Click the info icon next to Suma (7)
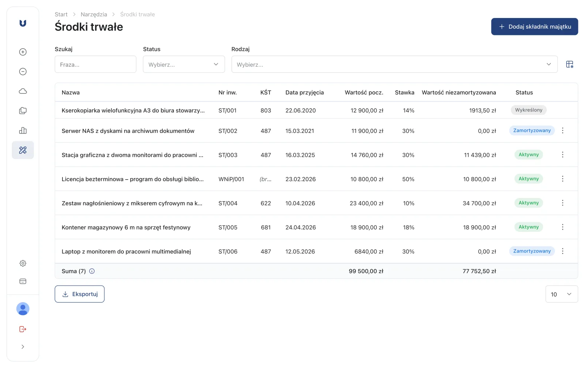The image size is (588, 368). (92, 271)
